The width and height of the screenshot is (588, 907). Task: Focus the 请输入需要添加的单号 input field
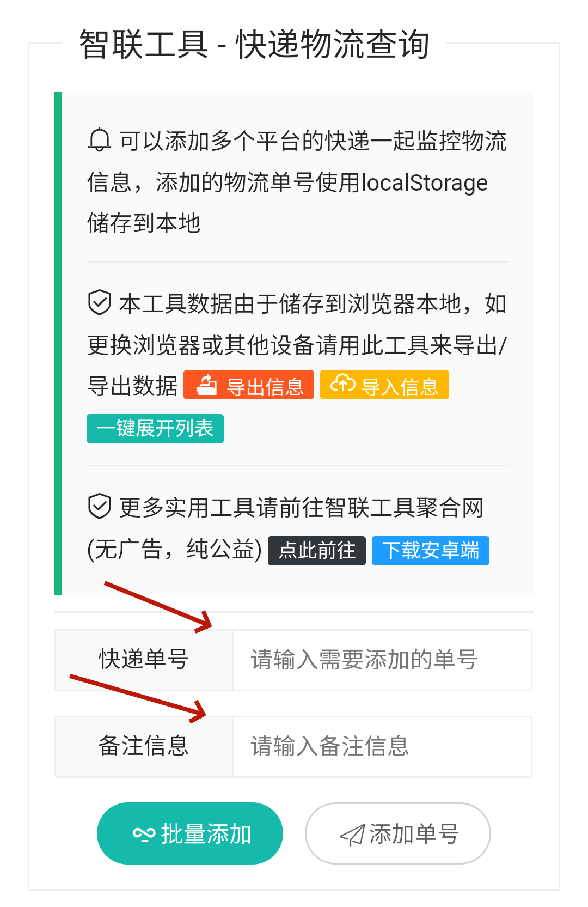[x=381, y=660]
